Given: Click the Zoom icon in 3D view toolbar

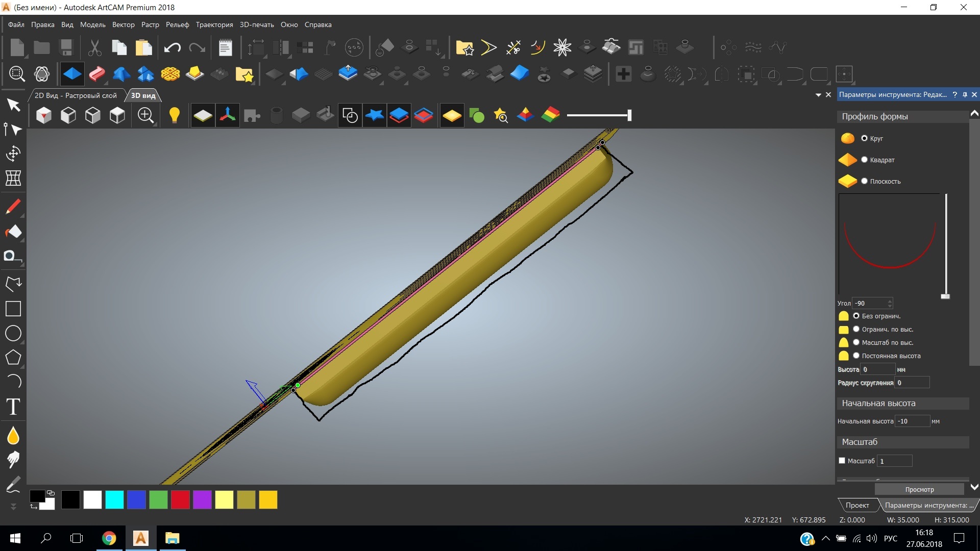Looking at the screenshot, I should (x=146, y=115).
